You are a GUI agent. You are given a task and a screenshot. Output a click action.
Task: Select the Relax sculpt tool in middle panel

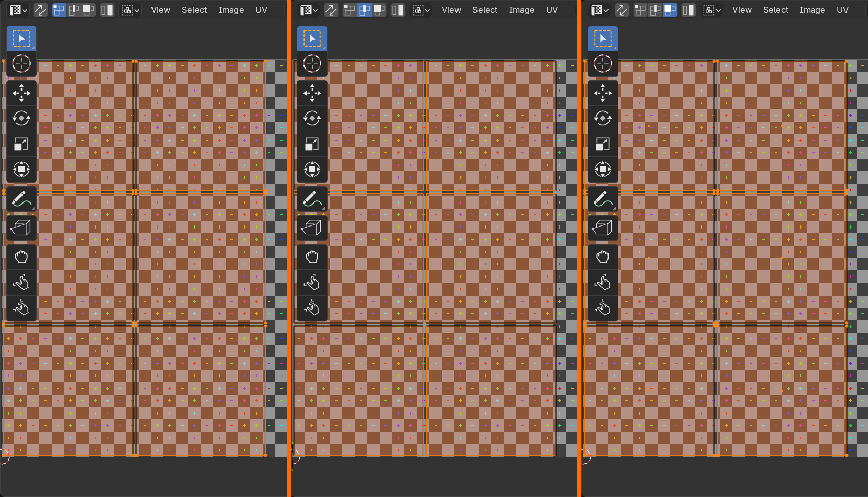point(312,282)
